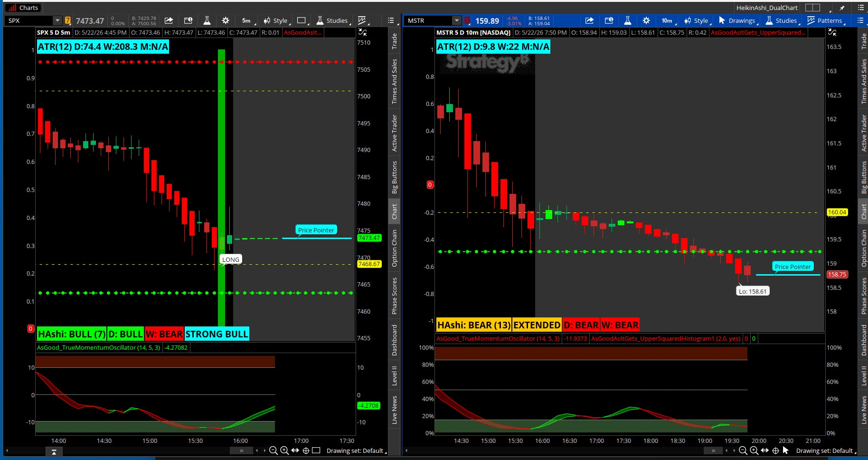Screen dimensions: 868x460
Task: Open the list menu on MSTR chart toolbar
Action: [x=860, y=20]
